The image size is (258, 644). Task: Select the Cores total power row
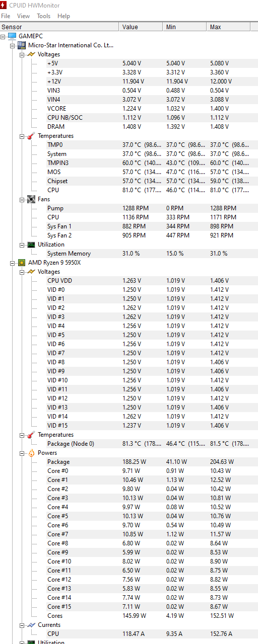click(152, 616)
